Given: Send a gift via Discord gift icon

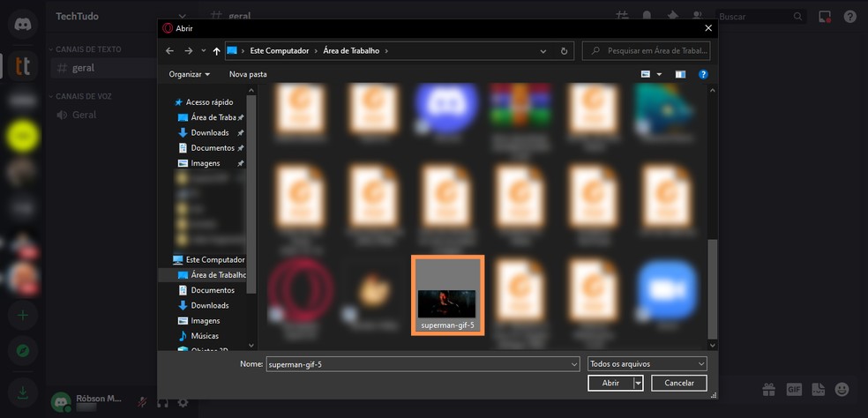Looking at the screenshot, I should [768, 390].
